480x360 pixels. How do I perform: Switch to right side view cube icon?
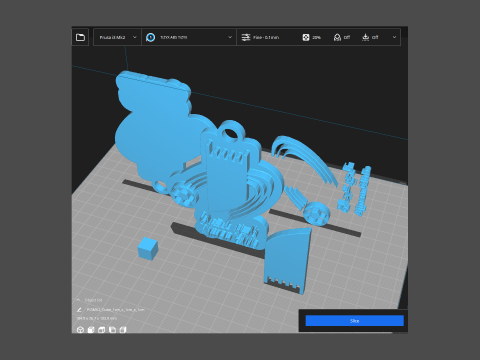[x=123, y=330]
